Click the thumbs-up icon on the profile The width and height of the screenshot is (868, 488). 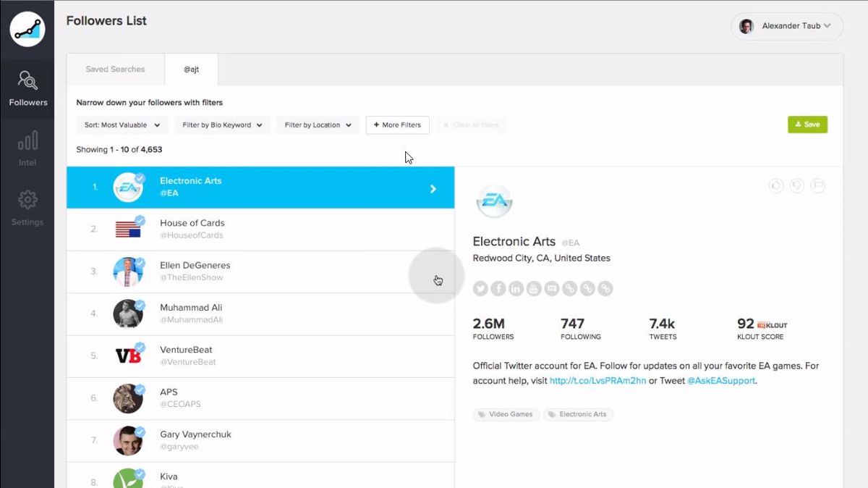776,186
